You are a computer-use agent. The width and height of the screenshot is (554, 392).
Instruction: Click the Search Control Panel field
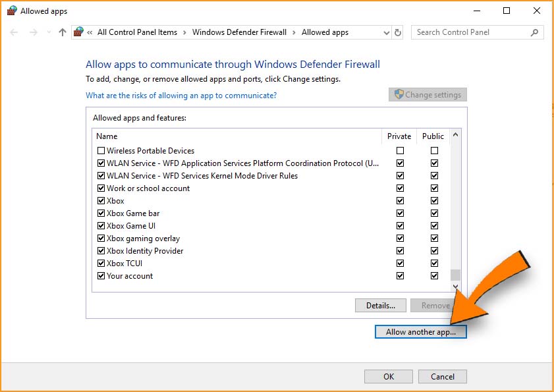(x=471, y=32)
